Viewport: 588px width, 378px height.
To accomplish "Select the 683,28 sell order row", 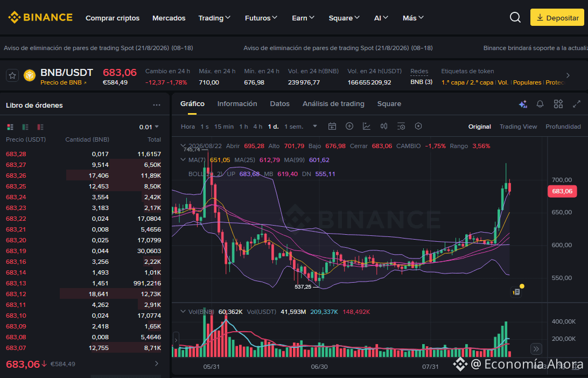I will pos(83,154).
